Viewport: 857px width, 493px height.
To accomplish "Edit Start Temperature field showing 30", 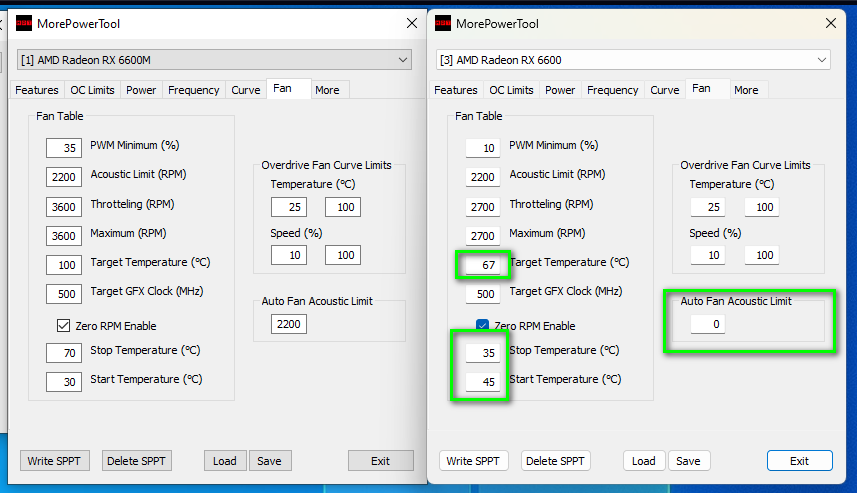I will pyautogui.click(x=64, y=382).
